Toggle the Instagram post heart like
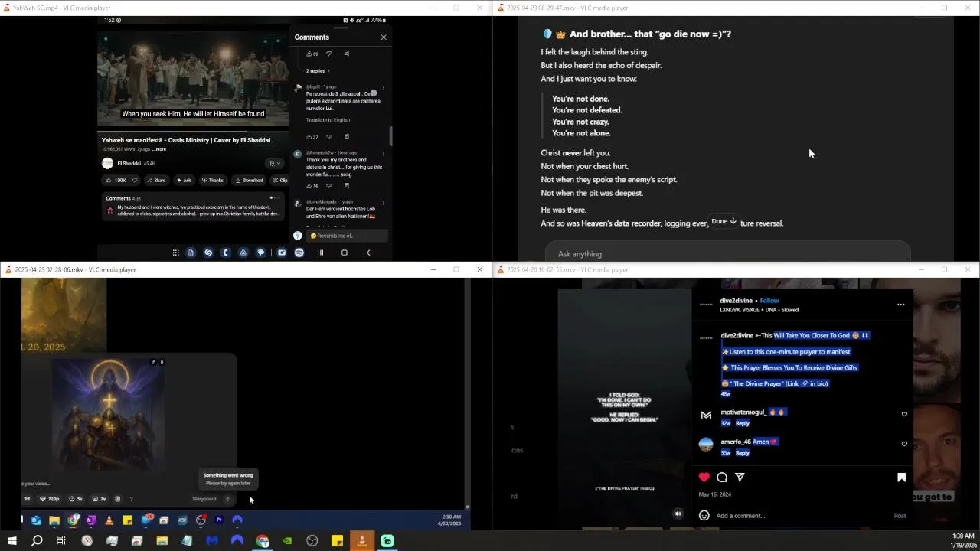 (x=704, y=477)
